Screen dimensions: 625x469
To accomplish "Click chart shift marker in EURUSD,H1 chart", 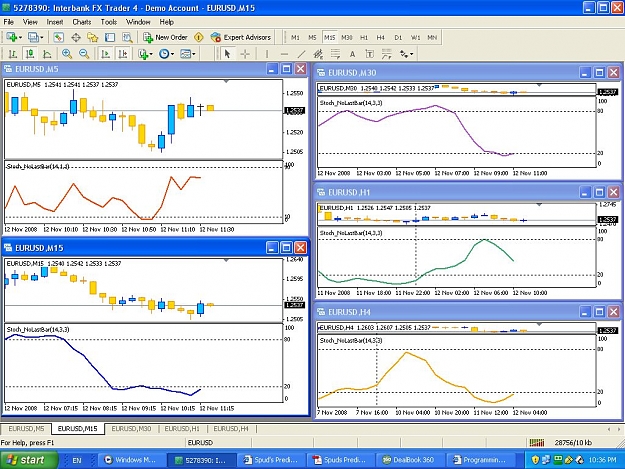I will [539, 205].
